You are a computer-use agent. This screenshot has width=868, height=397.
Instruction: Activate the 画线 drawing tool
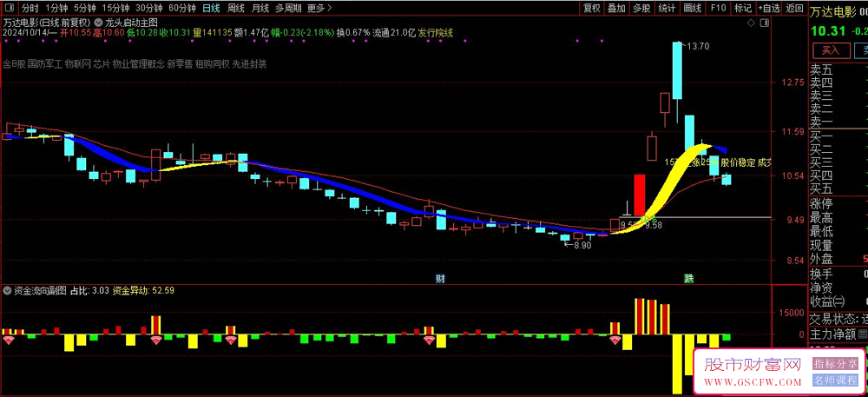[x=693, y=9]
